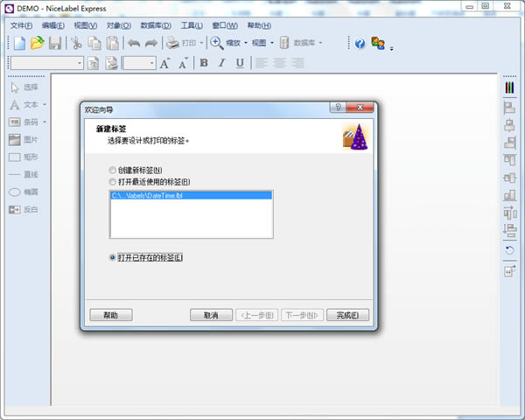Click the printer icon (打印)

point(173,43)
